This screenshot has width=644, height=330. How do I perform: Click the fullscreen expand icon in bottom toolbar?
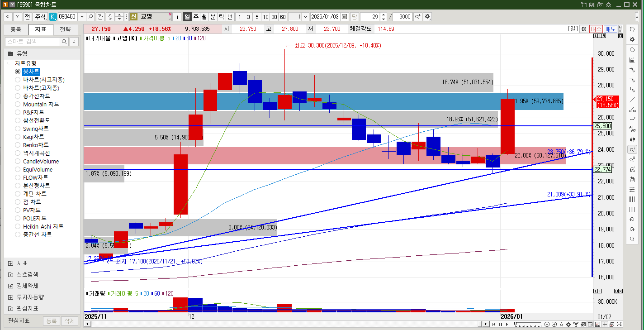(x=619, y=324)
